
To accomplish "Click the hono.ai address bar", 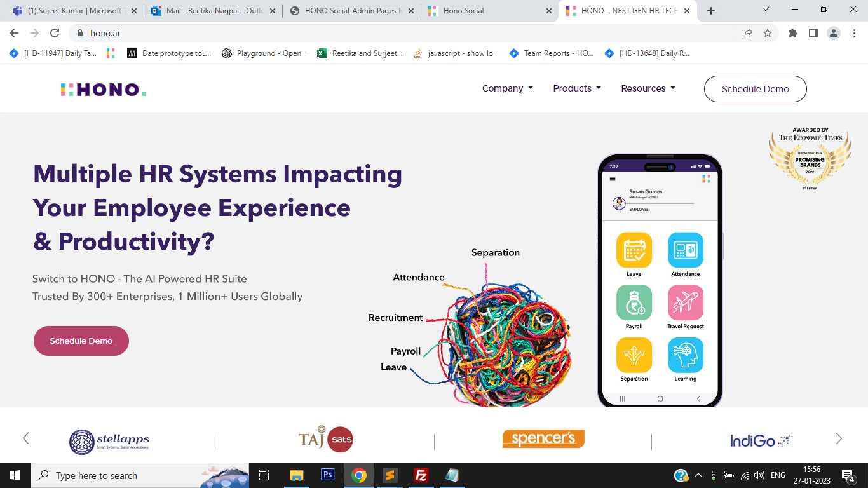I will pos(407,33).
